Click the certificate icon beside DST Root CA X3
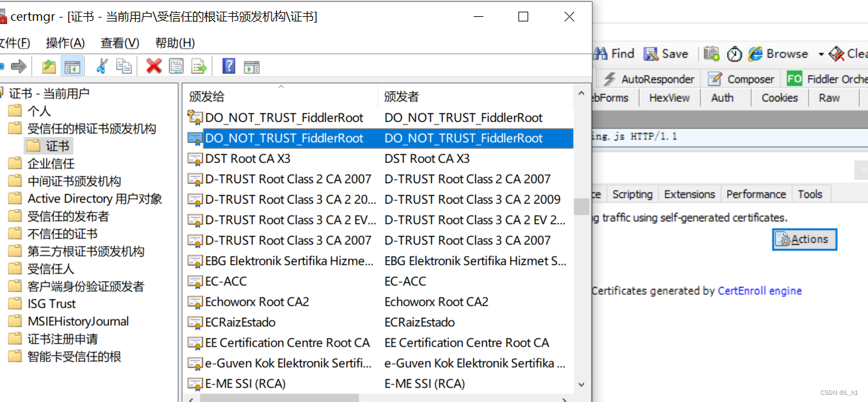 point(194,159)
